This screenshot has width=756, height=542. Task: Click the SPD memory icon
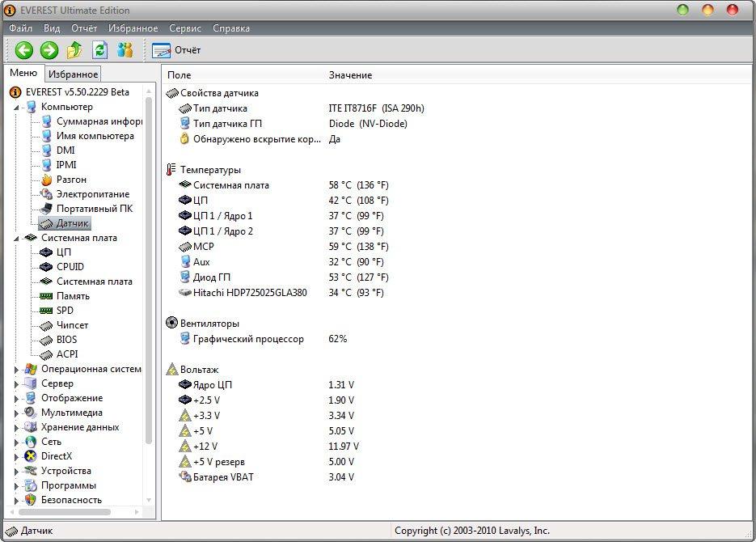click(x=46, y=311)
